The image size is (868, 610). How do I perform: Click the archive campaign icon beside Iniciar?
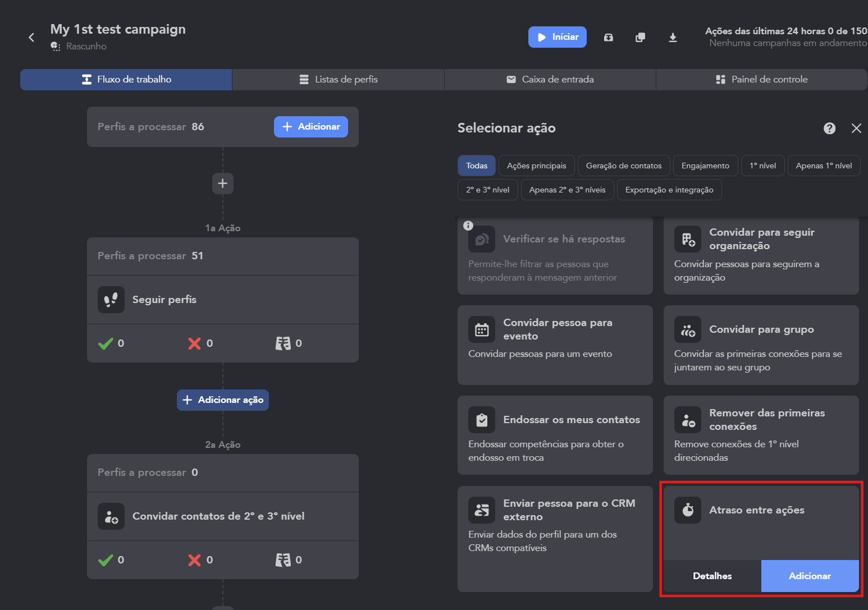pyautogui.click(x=609, y=38)
